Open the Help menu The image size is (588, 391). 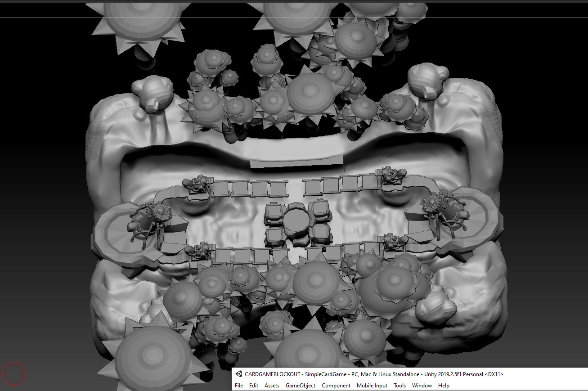[x=444, y=386]
